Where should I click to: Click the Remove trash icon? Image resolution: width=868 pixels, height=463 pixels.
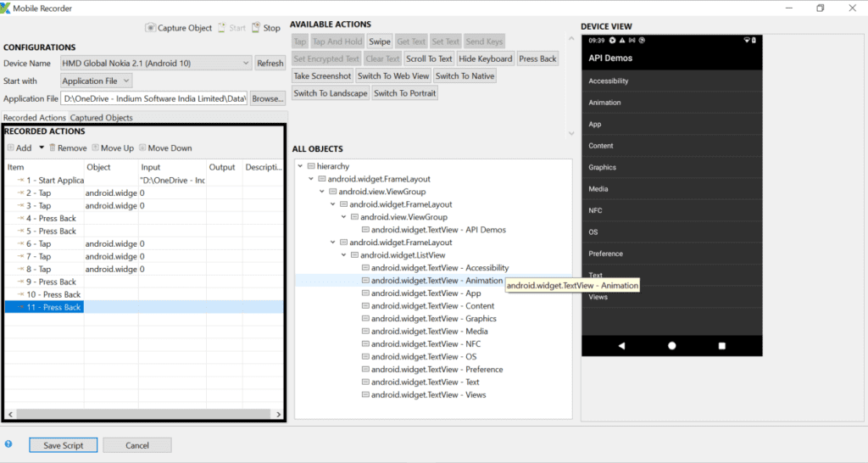coord(53,148)
